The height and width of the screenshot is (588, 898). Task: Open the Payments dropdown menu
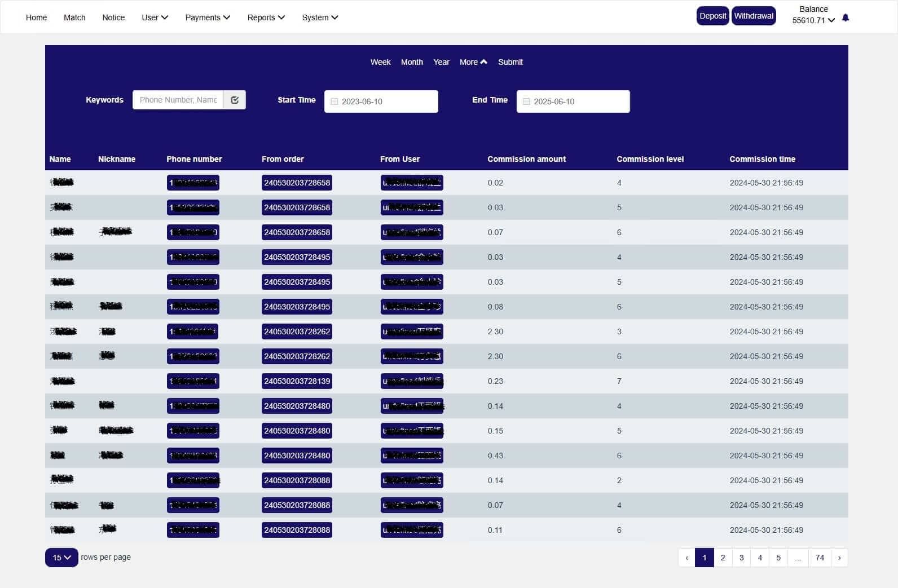208,17
